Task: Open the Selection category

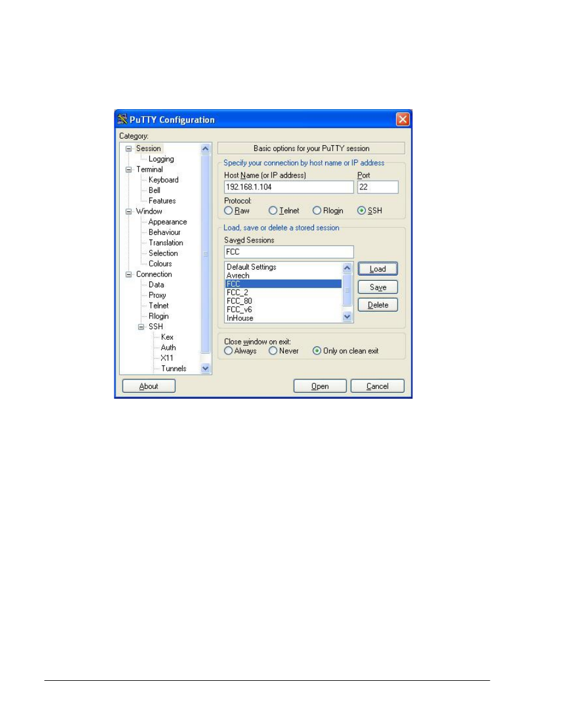Action: click(x=163, y=254)
